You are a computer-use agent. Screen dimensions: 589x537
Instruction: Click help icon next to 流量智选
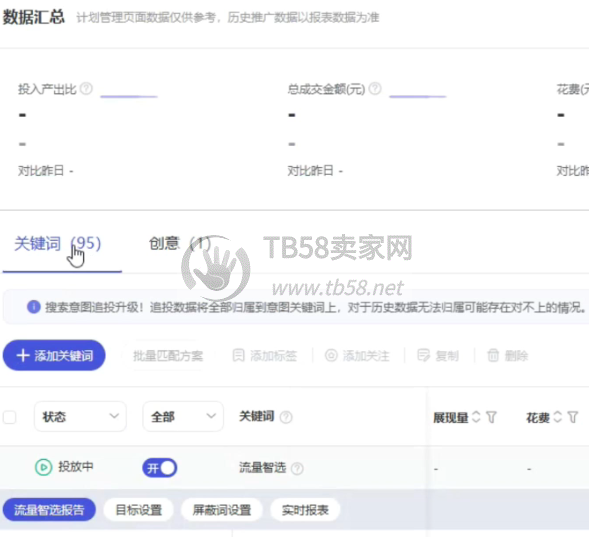297,468
